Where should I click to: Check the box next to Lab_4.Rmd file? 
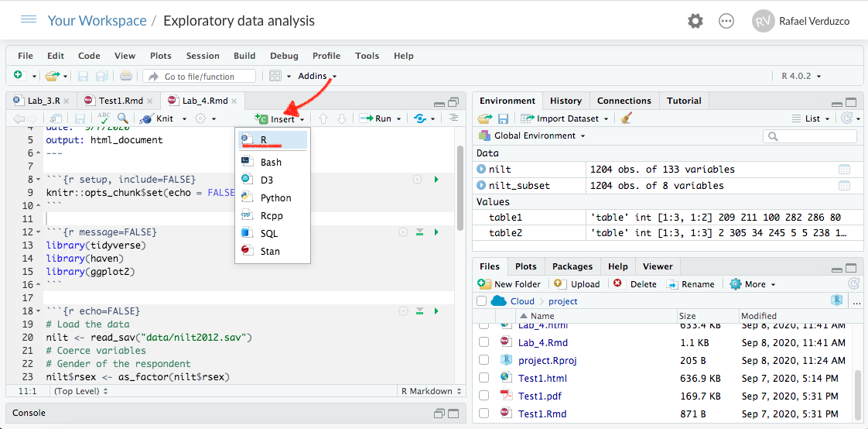[x=484, y=342]
